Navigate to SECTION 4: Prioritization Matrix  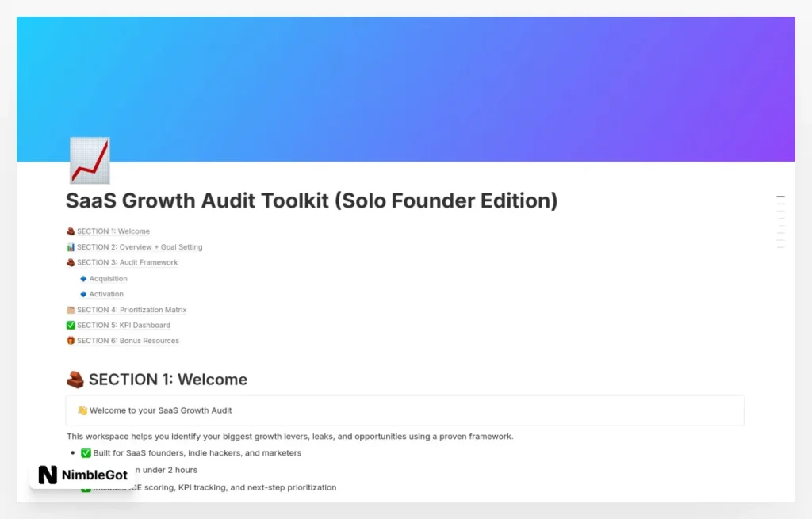pyautogui.click(x=132, y=310)
